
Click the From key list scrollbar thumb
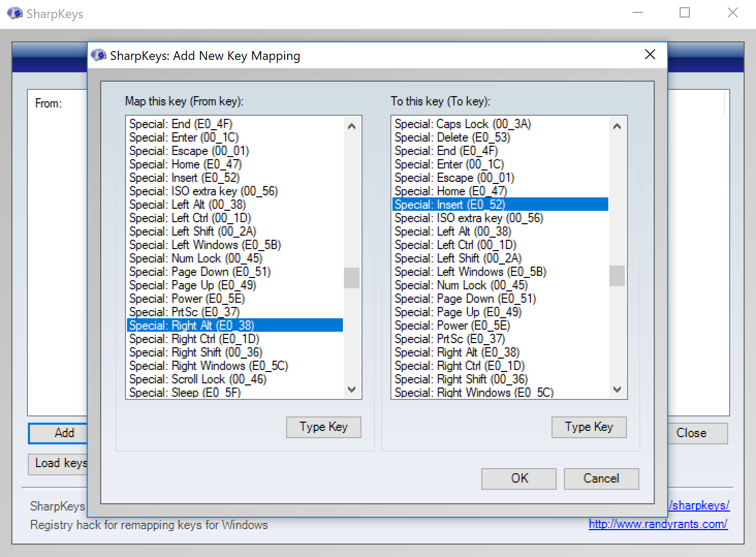[x=352, y=278]
